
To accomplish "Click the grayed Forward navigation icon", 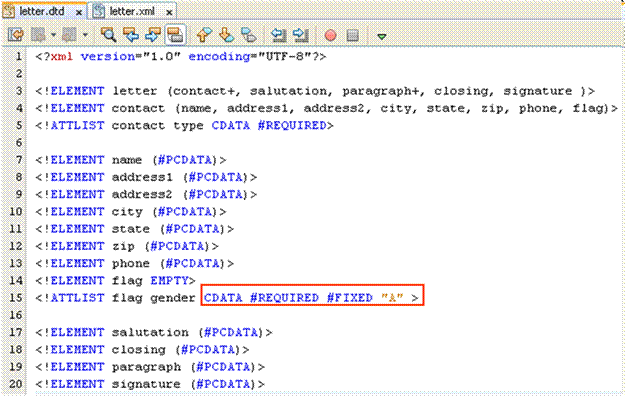I will [x=69, y=35].
